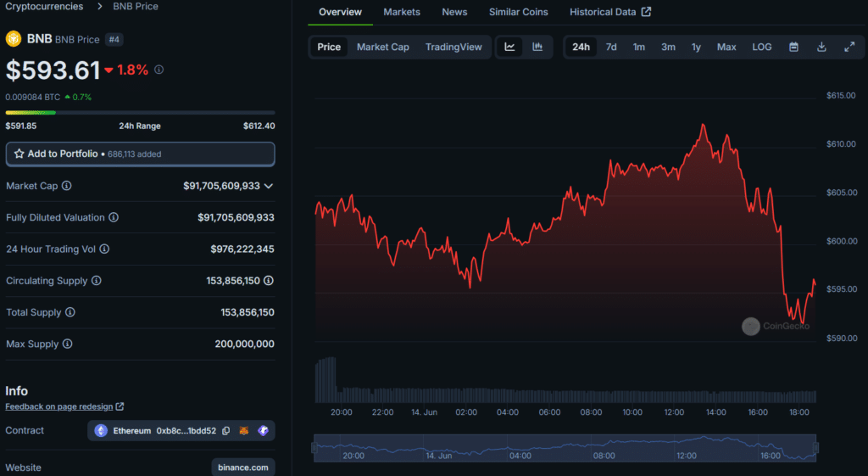Expand the chart to fullscreen

coord(849,48)
